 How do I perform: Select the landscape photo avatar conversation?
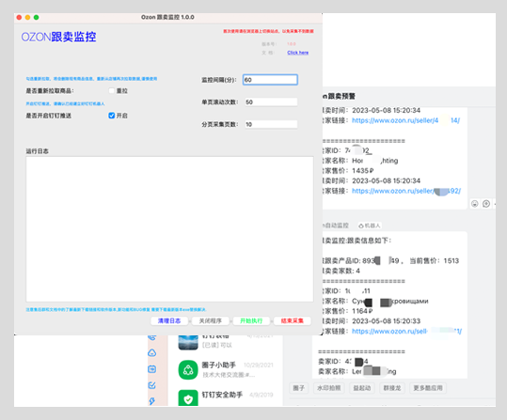[188, 342]
